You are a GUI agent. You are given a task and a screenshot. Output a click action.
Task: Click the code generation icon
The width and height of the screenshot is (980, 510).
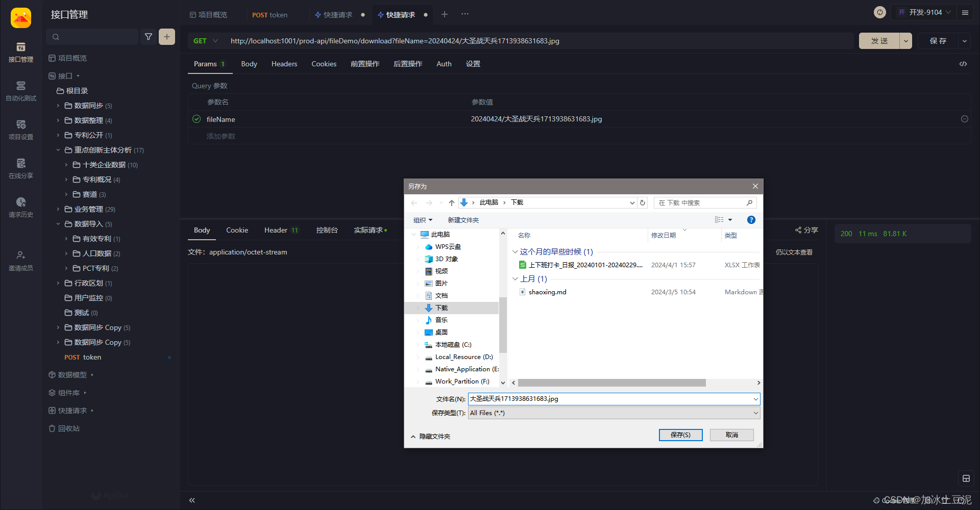coord(963,64)
